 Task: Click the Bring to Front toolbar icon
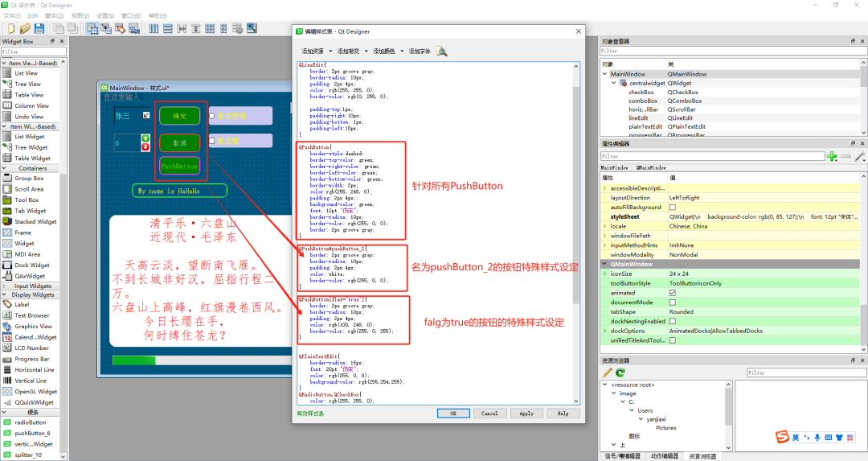click(x=72, y=28)
